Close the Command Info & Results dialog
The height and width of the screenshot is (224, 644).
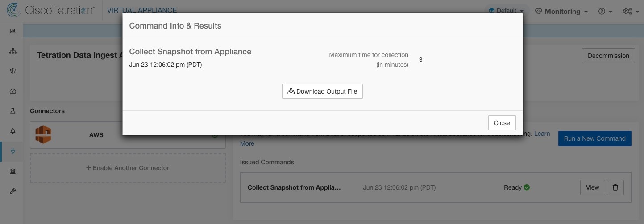coord(502,123)
